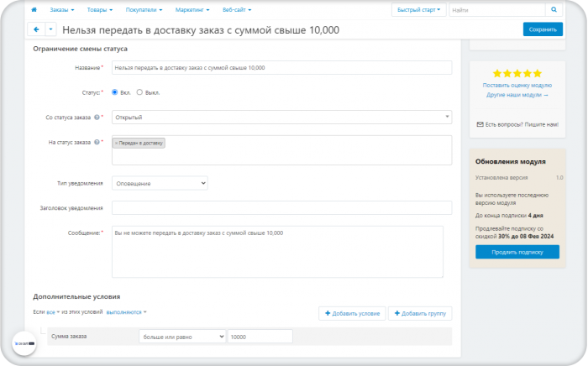Toggle the 'выполняются' conditions selector

pos(126,312)
